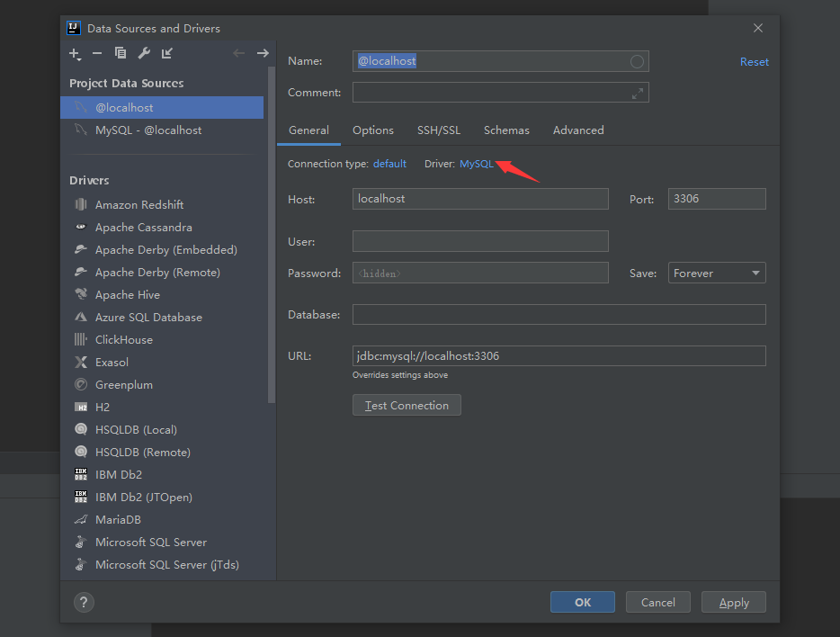Image resolution: width=840 pixels, height=637 pixels.
Task: Click the Cancel button
Action: pos(657,602)
